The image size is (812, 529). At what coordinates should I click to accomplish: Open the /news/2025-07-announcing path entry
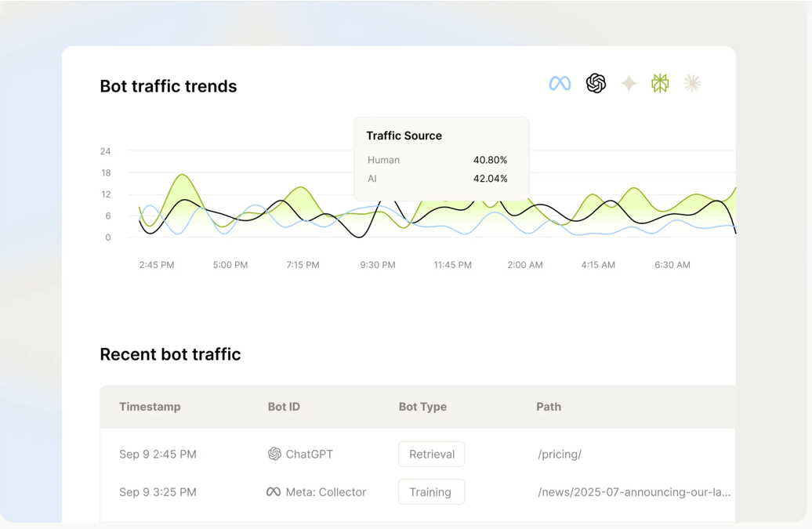tap(633, 492)
